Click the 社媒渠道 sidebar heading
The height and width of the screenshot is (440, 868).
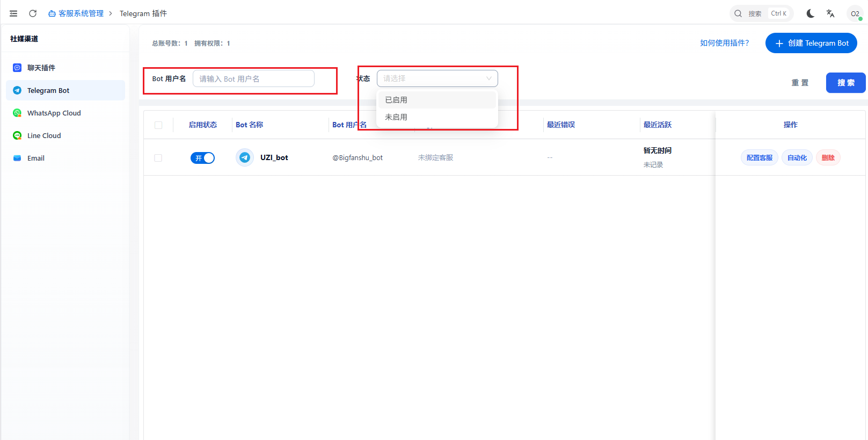24,39
